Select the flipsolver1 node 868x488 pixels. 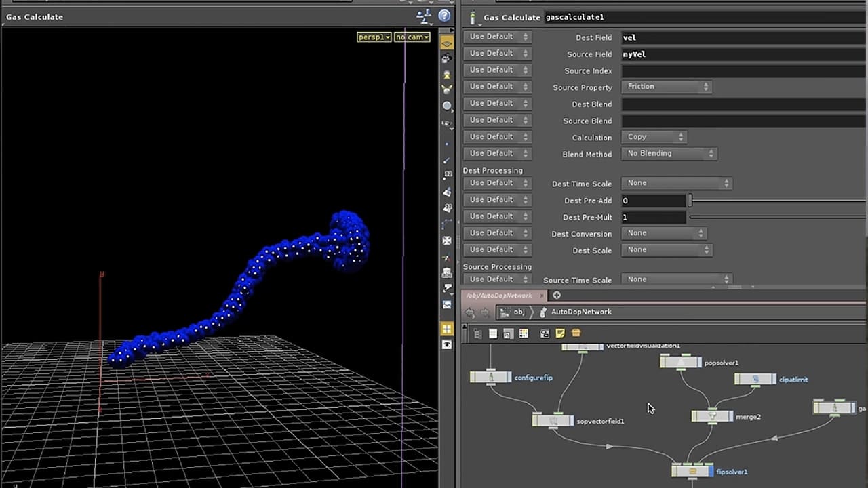click(x=692, y=471)
